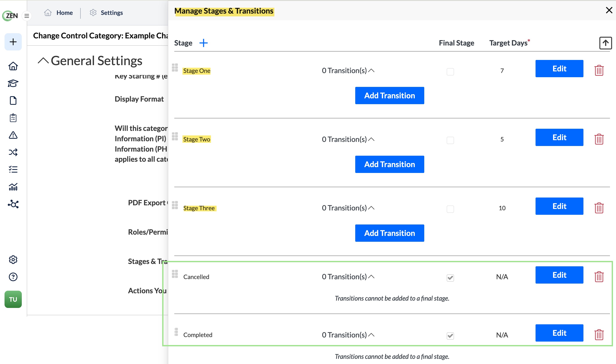
Task: Toggle Final Stage checkbox for Cancelled
Action: point(450,278)
